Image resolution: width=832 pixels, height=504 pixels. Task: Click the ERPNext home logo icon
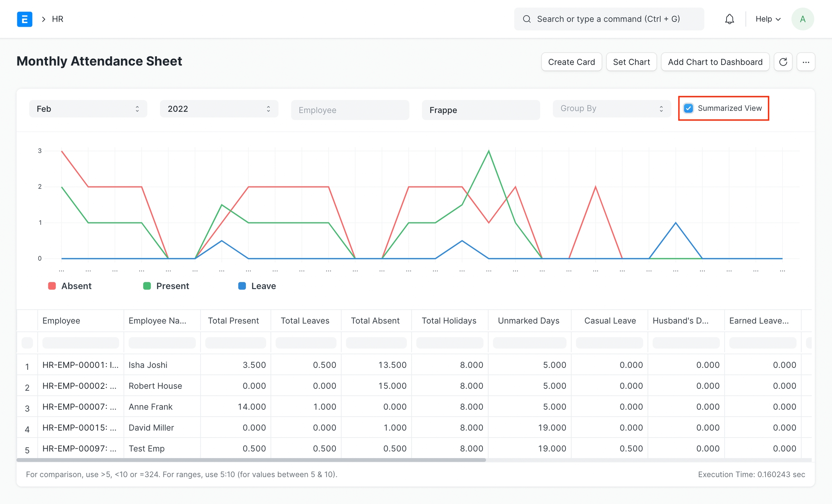coord(25,19)
